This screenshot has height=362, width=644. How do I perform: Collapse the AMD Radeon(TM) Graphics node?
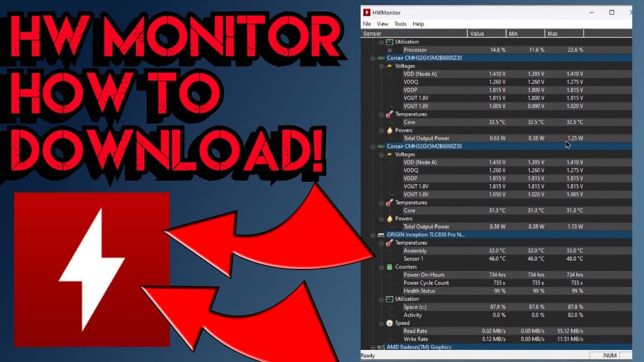click(x=373, y=347)
